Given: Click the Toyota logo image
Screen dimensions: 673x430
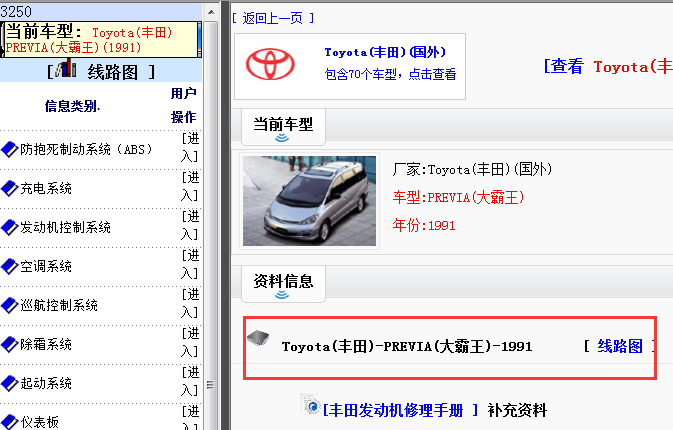Looking at the screenshot, I should (270, 64).
